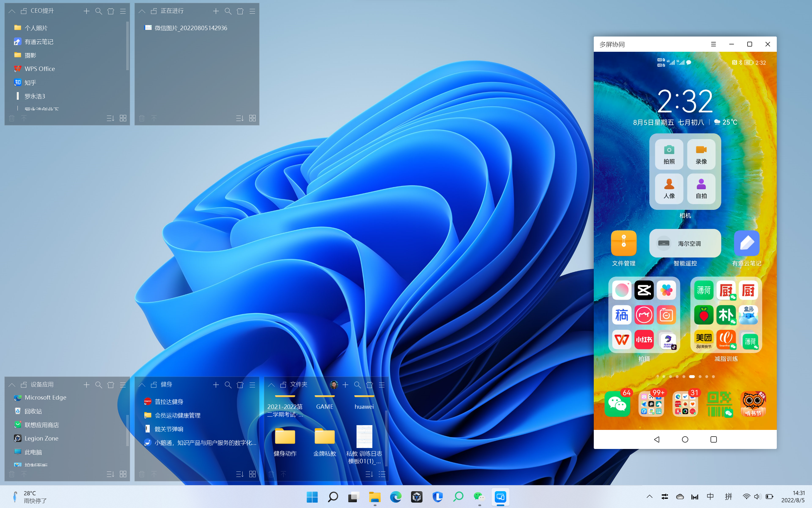Open 拍摄 app folder on phone
This screenshot has width=812, height=508.
[644, 315]
